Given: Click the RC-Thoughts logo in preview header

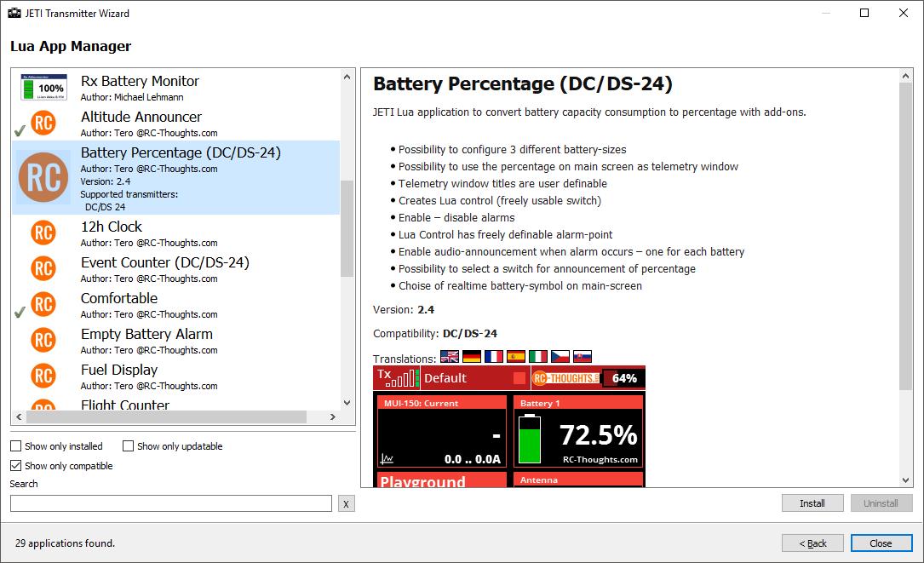Looking at the screenshot, I should 565,378.
